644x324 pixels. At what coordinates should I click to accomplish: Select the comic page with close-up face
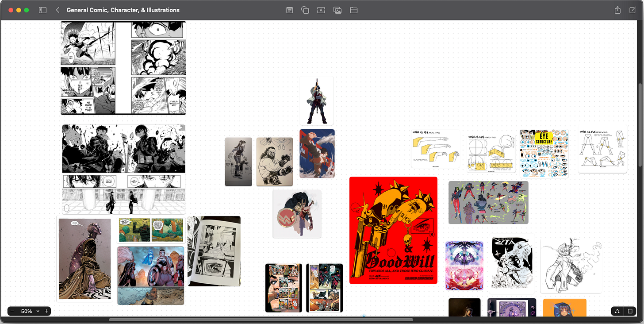(284, 288)
